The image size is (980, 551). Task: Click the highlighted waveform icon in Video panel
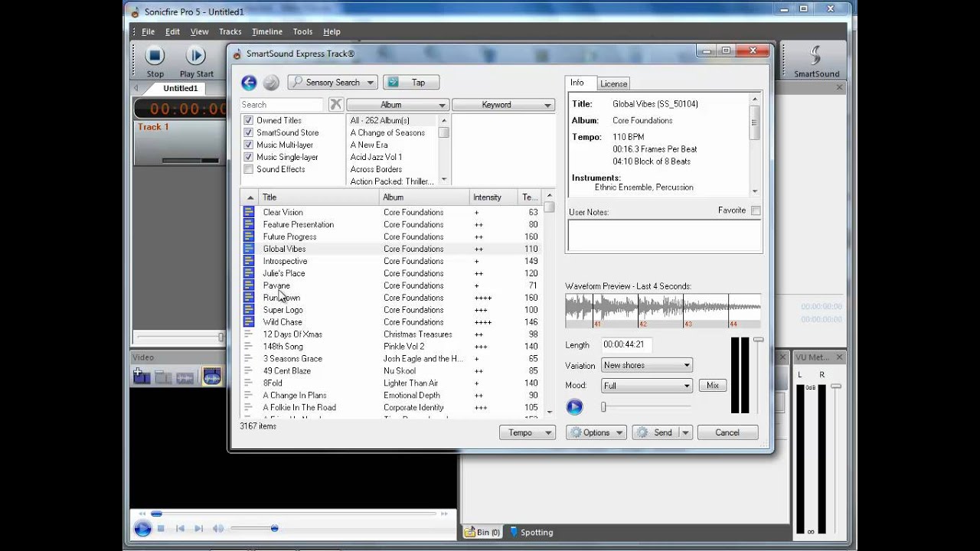click(211, 377)
